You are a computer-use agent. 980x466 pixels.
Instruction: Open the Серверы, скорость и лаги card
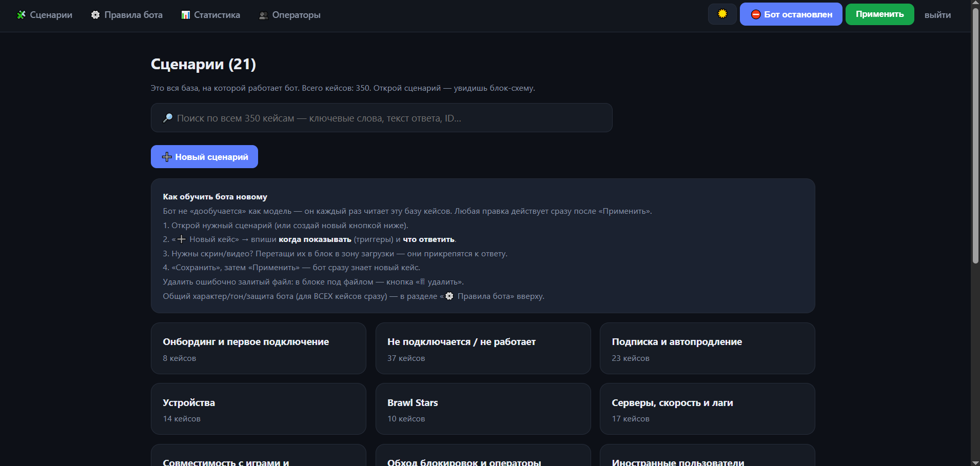708,409
